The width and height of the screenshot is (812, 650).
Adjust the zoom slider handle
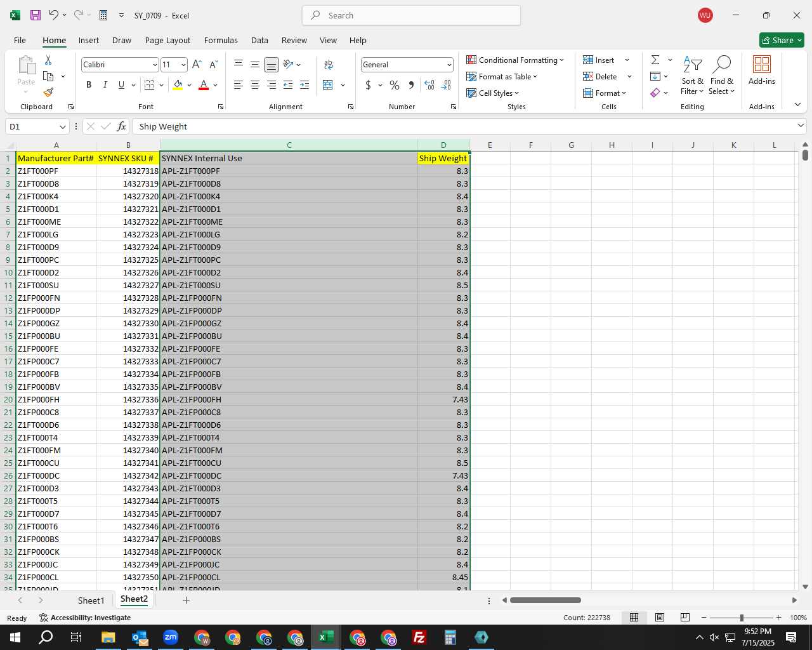pos(742,618)
